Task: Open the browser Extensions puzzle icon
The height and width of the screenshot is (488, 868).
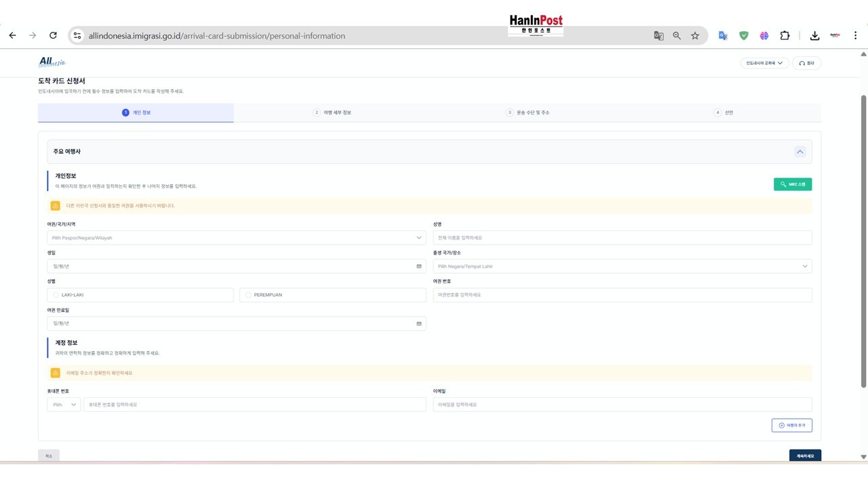Action: pyautogui.click(x=785, y=36)
